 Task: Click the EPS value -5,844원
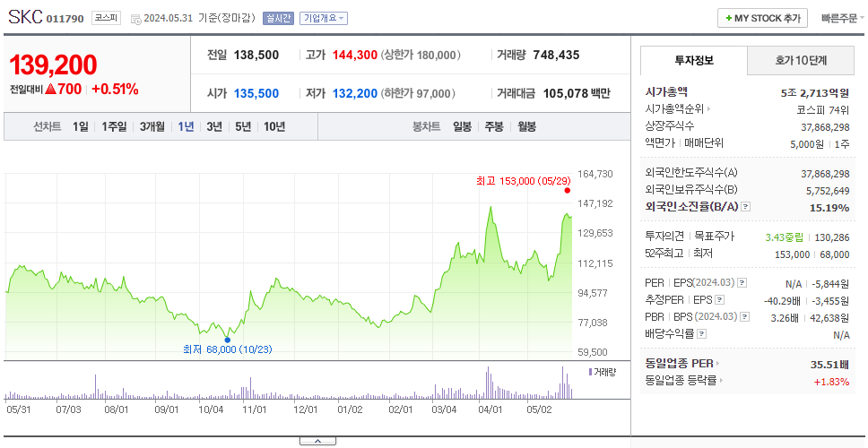point(831,284)
